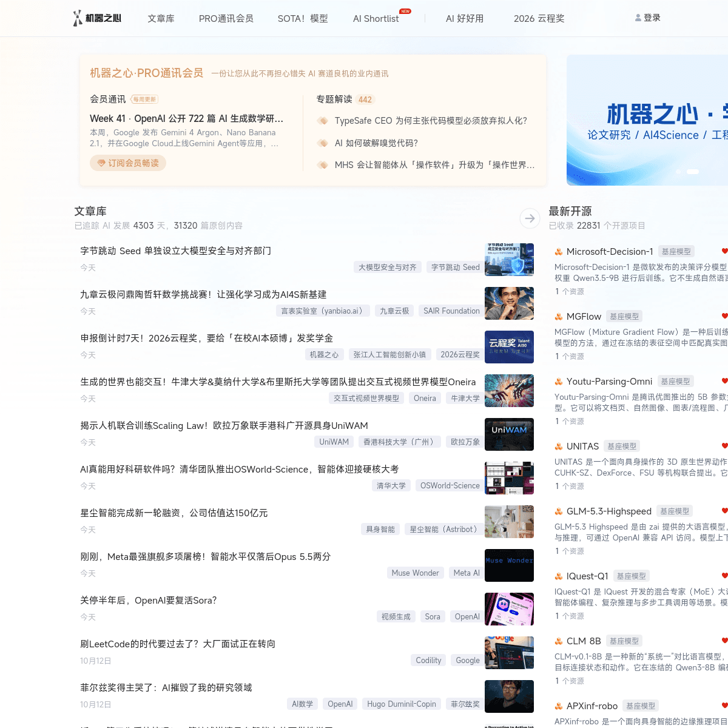Image resolution: width=728 pixels, height=728 pixels.
Task: Open PRO通讯会员 in the top navigation
Action: click(226, 19)
